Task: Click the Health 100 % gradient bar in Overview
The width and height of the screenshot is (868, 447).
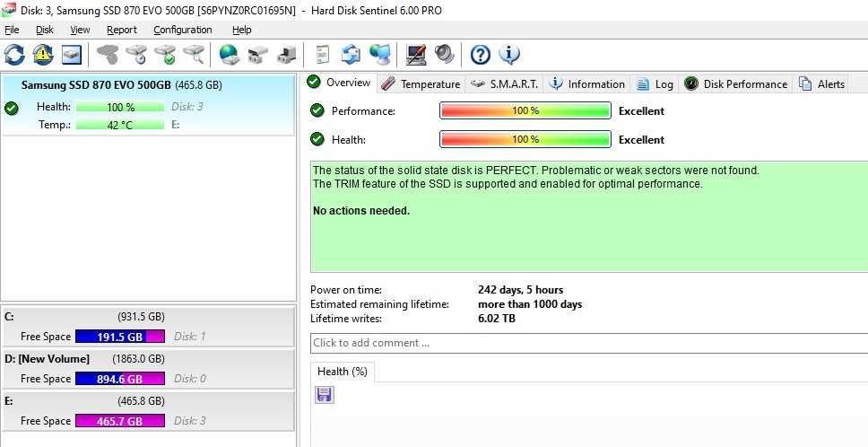Action: pyautogui.click(x=525, y=139)
